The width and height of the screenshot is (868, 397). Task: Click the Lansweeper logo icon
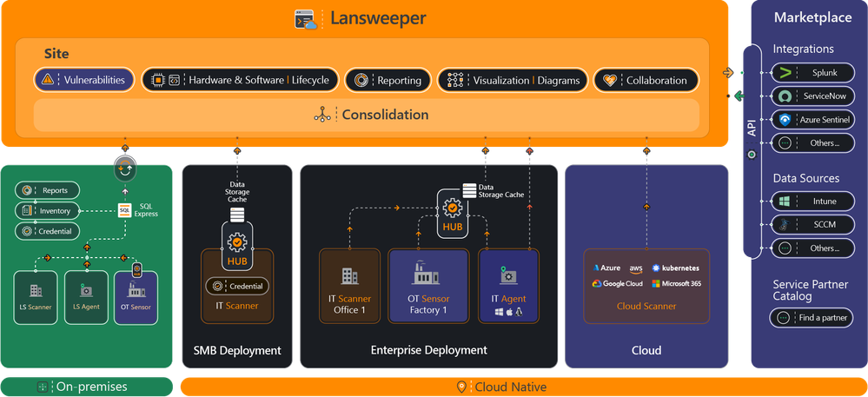coord(304,19)
